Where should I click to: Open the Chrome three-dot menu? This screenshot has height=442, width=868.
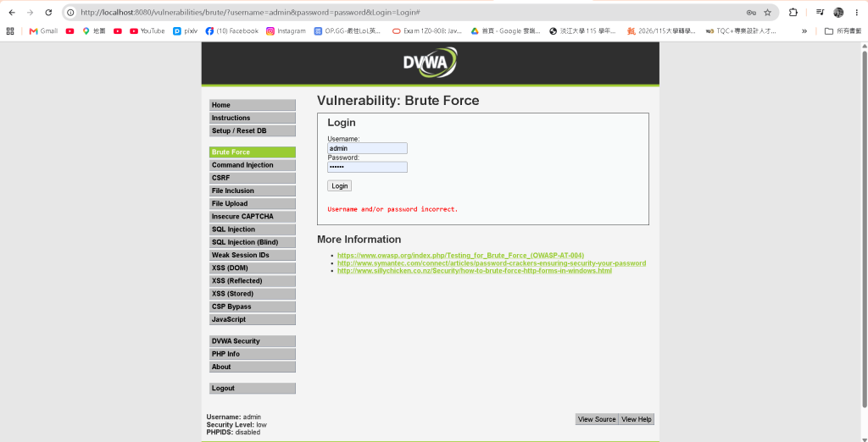(x=856, y=12)
